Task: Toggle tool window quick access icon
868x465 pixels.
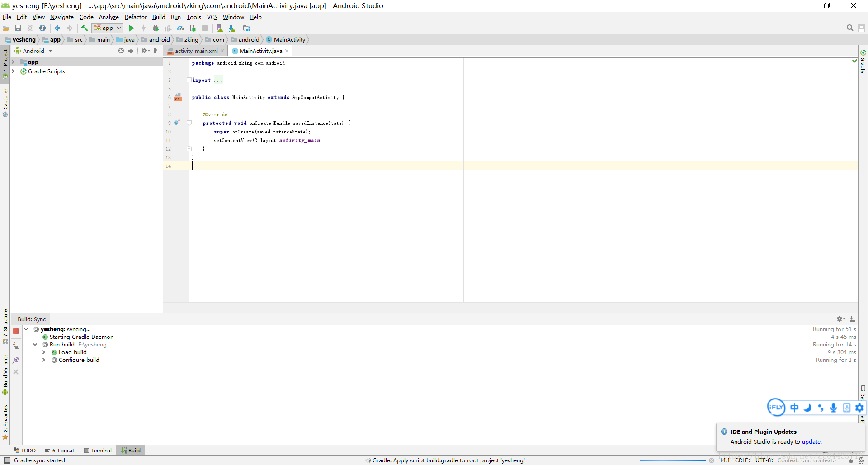Action: (x=7, y=460)
